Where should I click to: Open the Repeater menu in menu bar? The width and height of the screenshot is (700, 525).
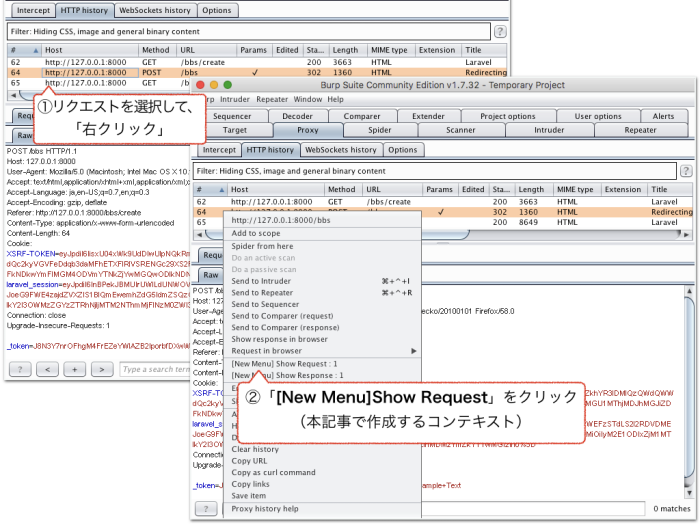pos(272,99)
